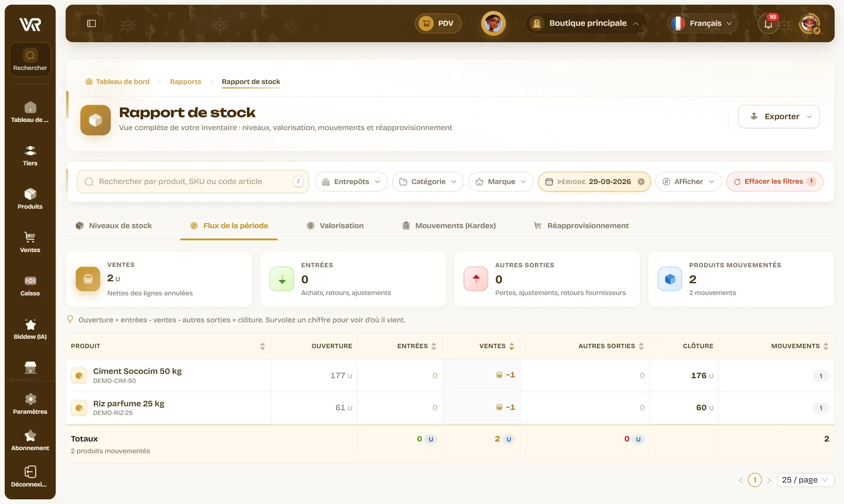Image resolution: width=844 pixels, height=504 pixels.
Task: Open 25 / page size selector
Action: pyautogui.click(x=805, y=480)
